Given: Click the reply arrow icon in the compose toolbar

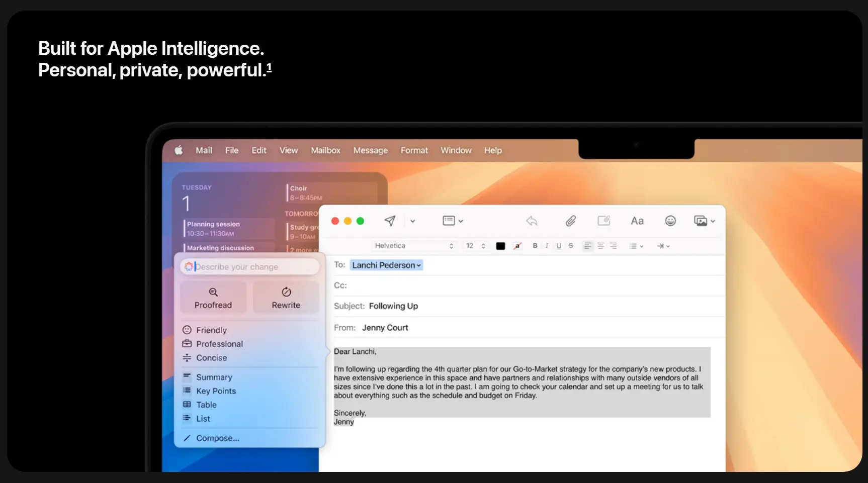Looking at the screenshot, I should [x=532, y=221].
